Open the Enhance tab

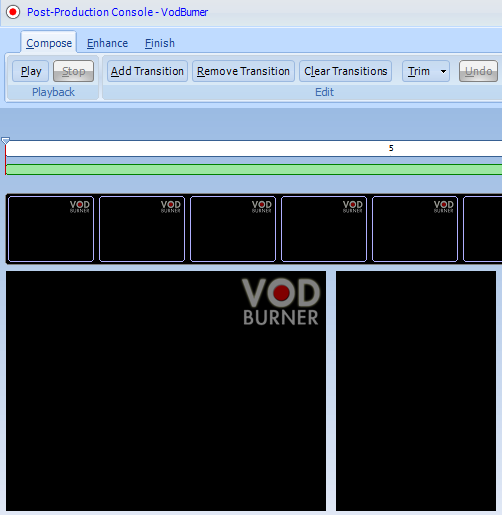pyautogui.click(x=107, y=43)
